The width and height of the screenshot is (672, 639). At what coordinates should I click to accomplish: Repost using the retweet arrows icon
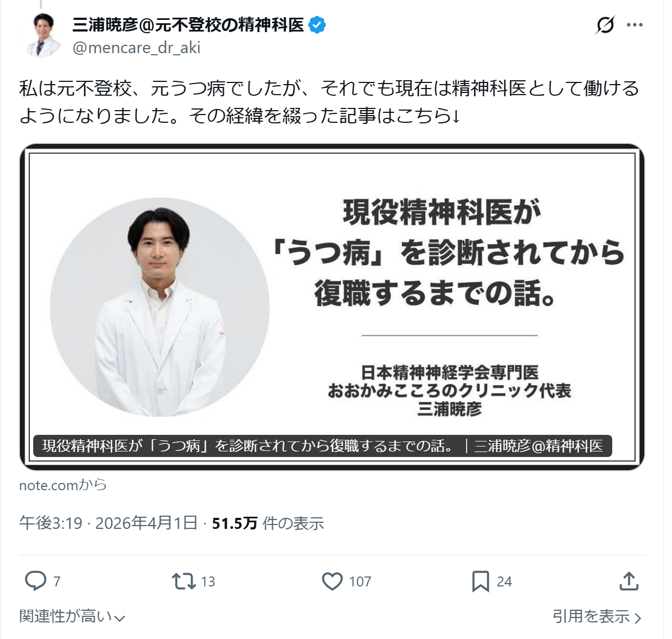(x=183, y=581)
